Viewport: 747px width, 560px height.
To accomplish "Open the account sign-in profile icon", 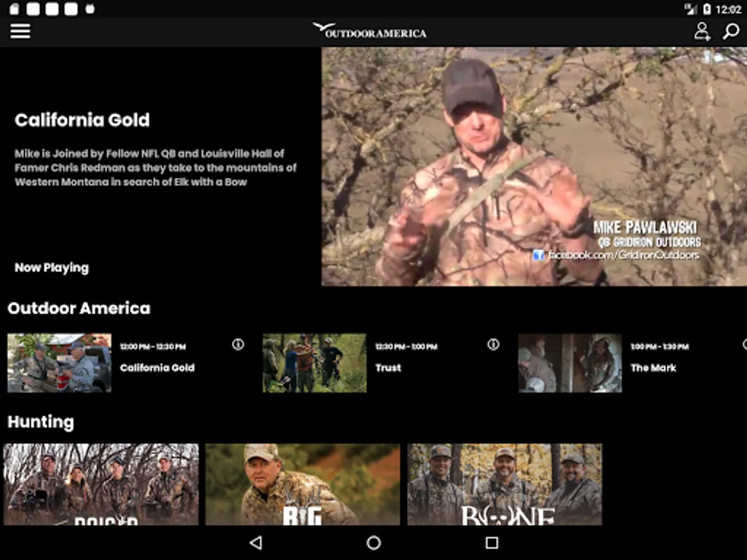I will pos(702,31).
